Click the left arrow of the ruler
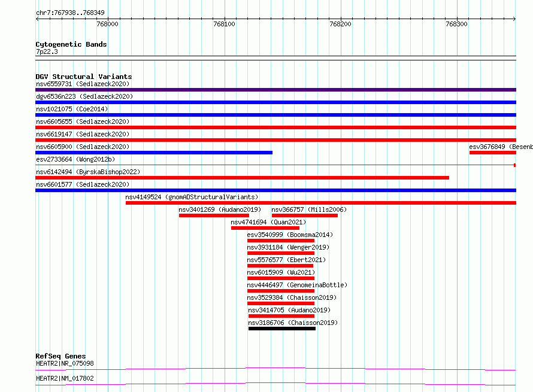The image size is (533, 392). point(37,19)
